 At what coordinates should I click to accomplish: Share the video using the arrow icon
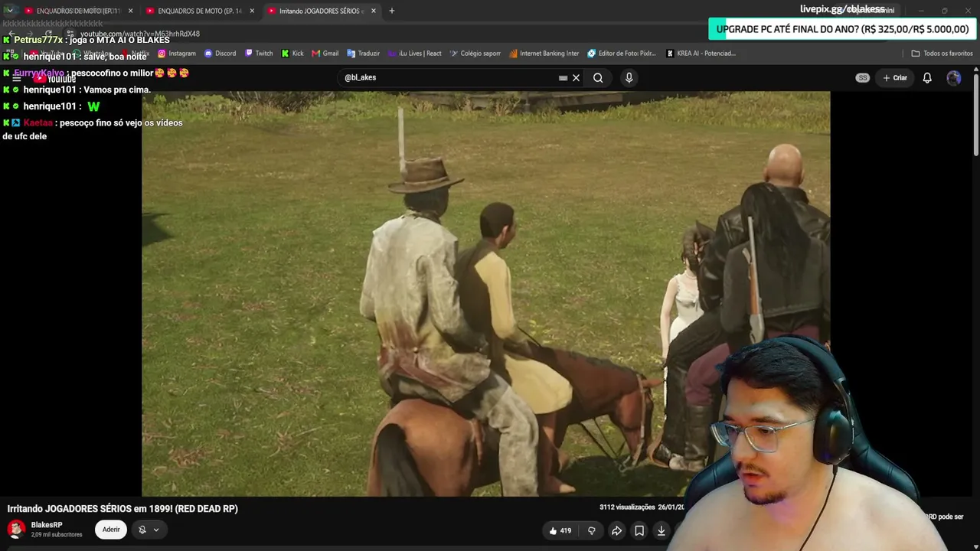[616, 530]
